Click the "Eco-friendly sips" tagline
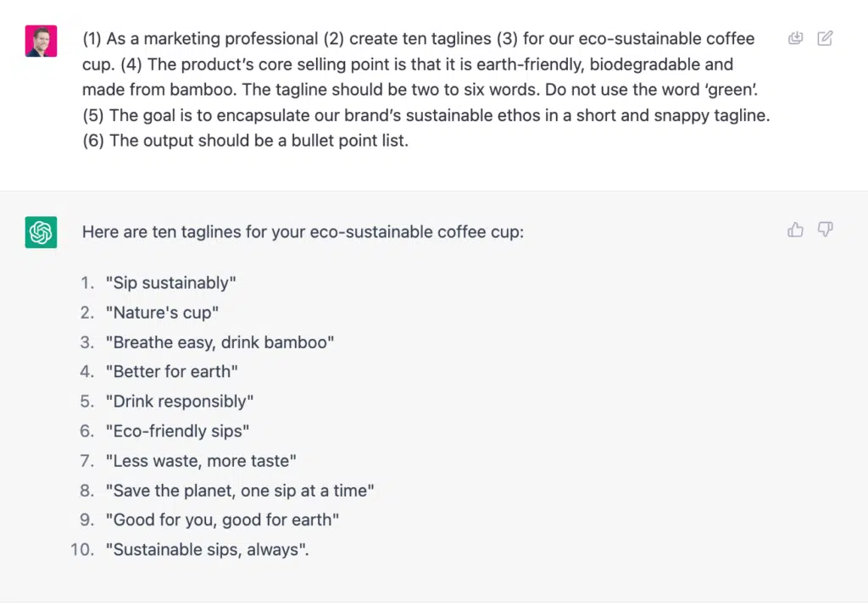Image resolution: width=868 pixels, height=605 pixels. 177,431
